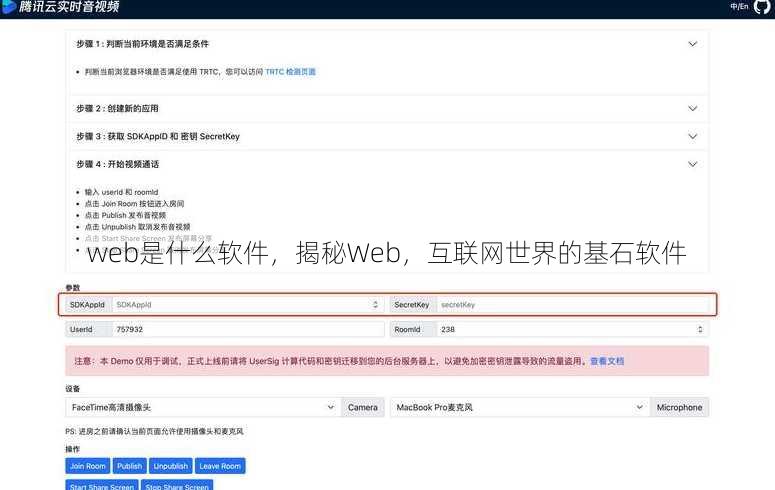Click the Camera label button
This screenshot has height=490, width=775.
coord(363,407)
